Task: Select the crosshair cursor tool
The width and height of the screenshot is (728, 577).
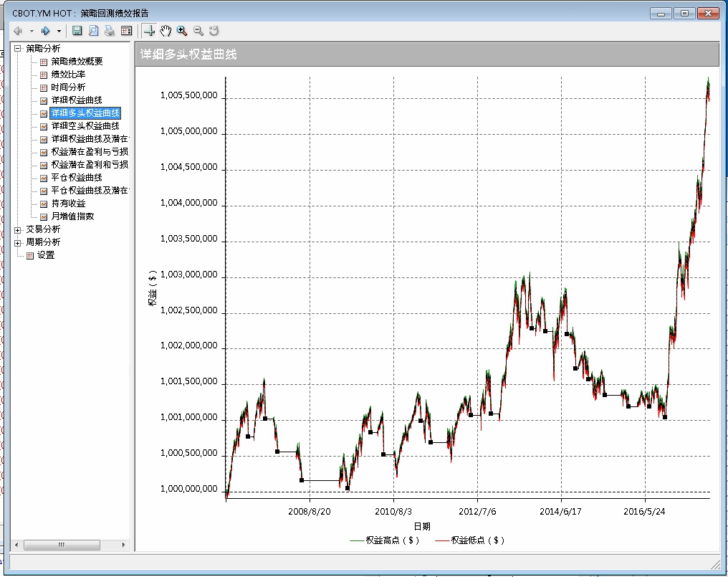Action: pos(149,31)
